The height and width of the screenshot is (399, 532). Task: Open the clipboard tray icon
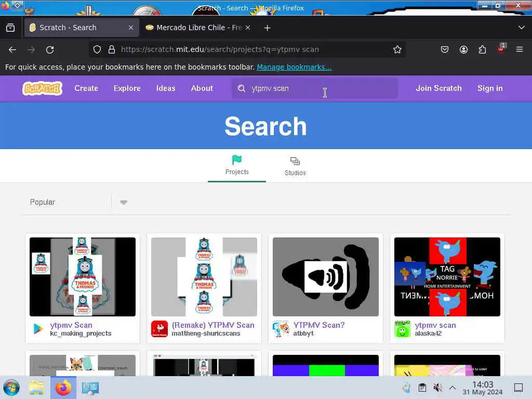422,388
